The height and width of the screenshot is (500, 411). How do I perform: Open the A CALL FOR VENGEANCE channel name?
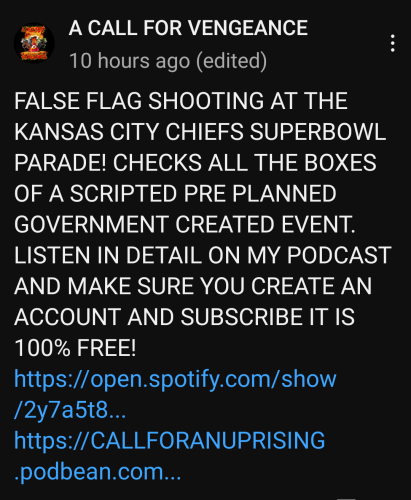click(x=188, y=28)
